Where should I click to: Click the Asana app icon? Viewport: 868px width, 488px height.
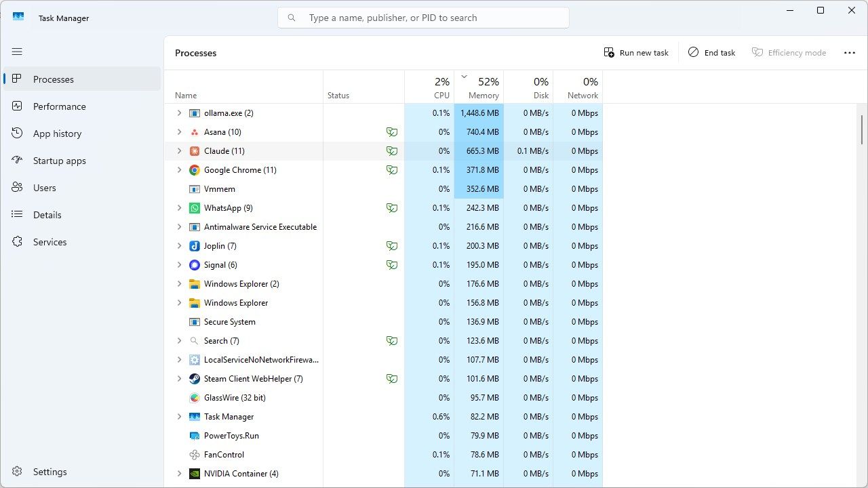tap(195, 132)
